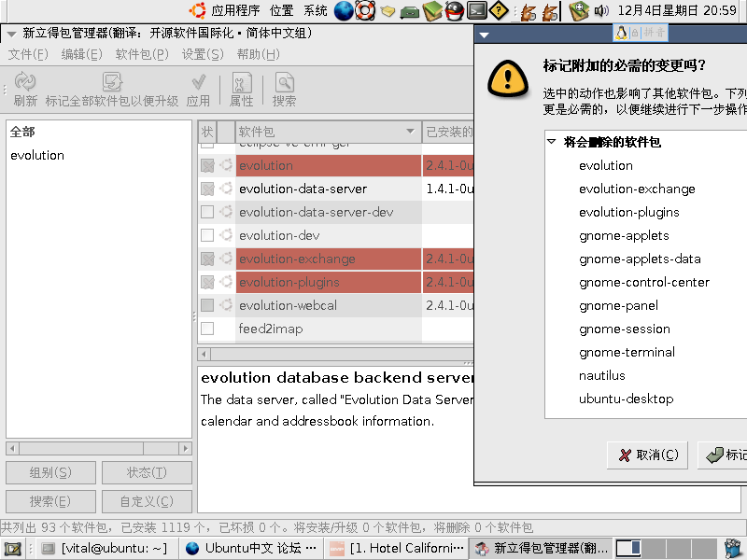Open the 系统 system menu

[316, 10]
